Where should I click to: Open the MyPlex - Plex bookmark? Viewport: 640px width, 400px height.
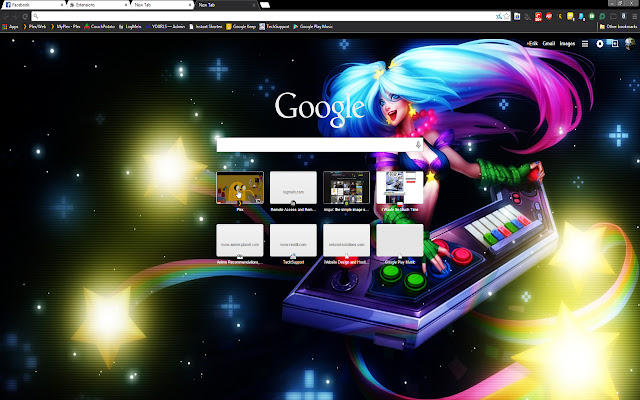[x=65, y=27]
